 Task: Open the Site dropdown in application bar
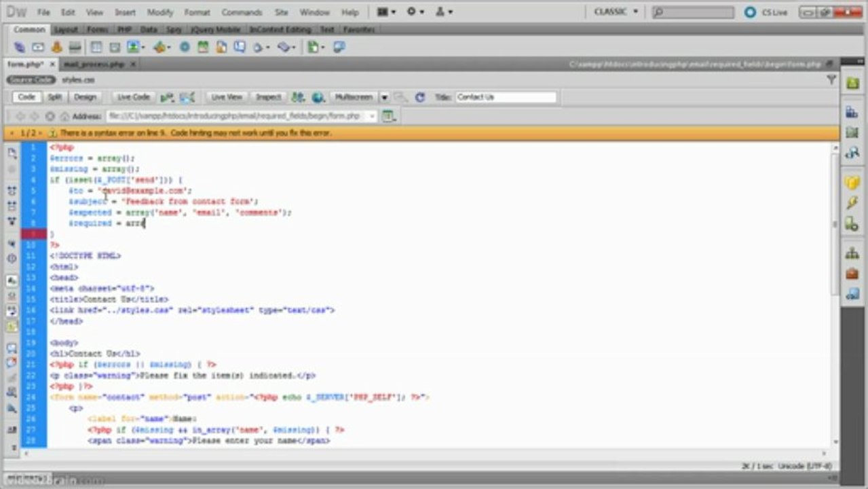pos(444,12)
